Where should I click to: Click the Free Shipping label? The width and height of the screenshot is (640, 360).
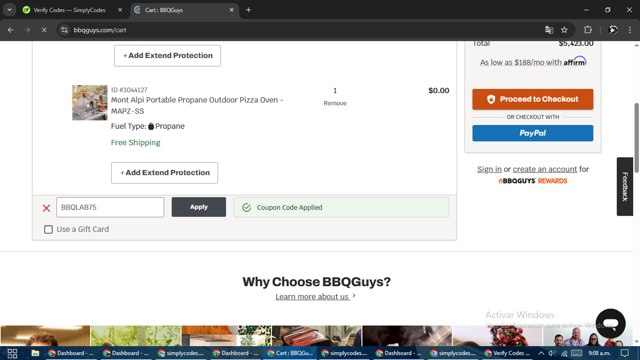[x=136, y=142]
